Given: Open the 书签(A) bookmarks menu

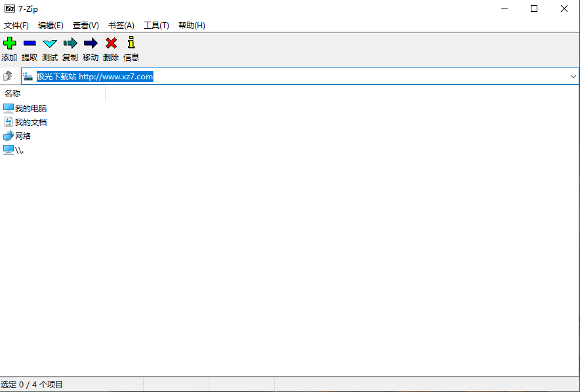Looking at the screenshot, I should tap(121, 26).
